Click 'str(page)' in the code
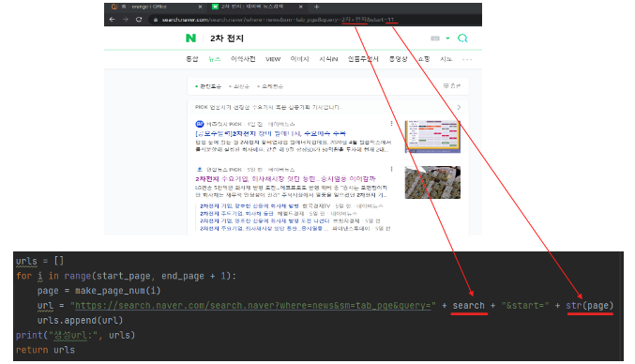 590,305
